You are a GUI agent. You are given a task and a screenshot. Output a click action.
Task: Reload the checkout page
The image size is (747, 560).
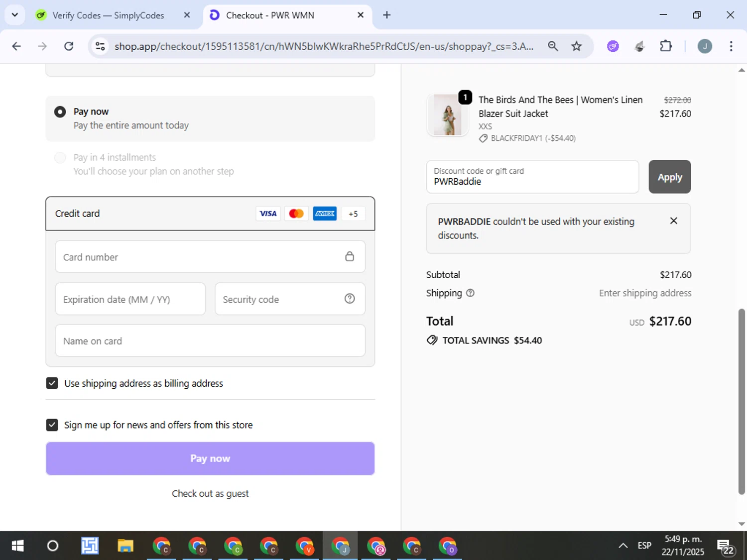pyautogui.click(x=69, y=46)
